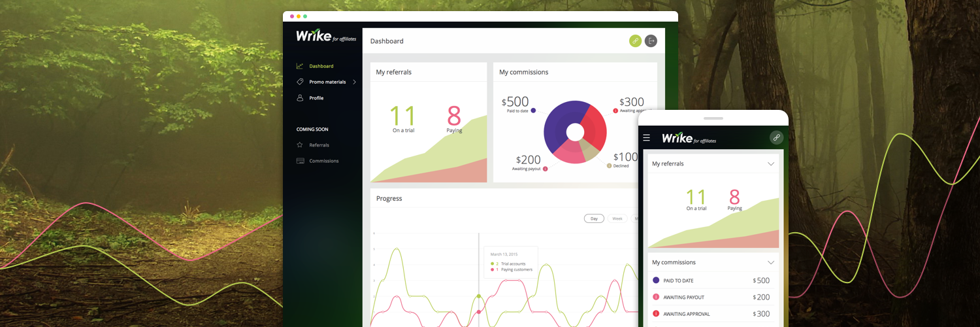Click the purple dot beside desktop Paid to date
This screenshot has height=327, width=980.
pyautogui.click(x=533, y=111)
